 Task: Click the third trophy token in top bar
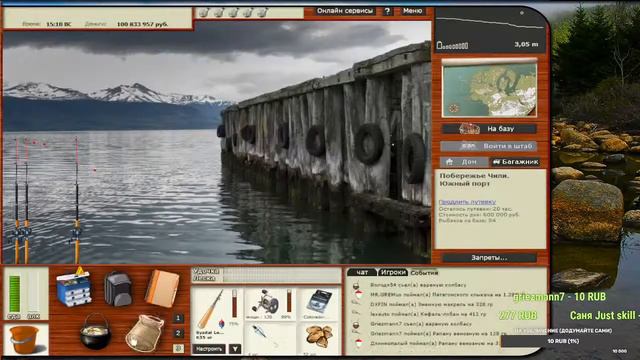click(x=233, y=13)
